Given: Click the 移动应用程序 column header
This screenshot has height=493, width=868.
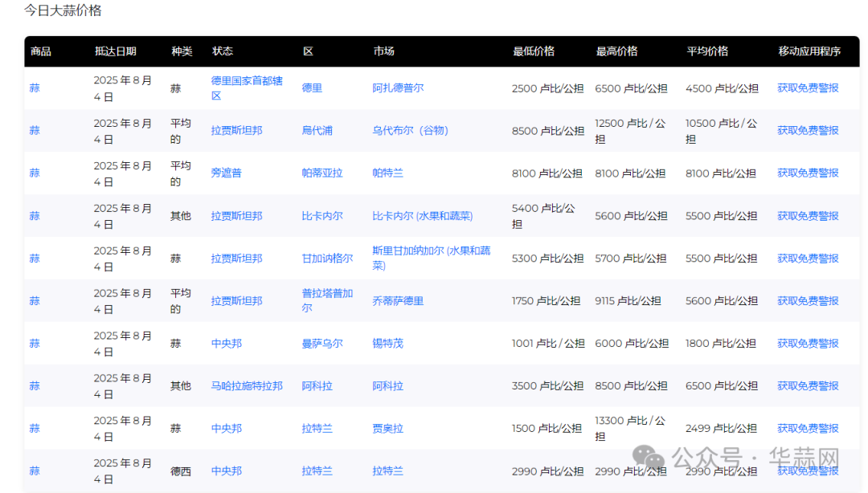Looking at the screenshot, I should (x=809, y=51).
